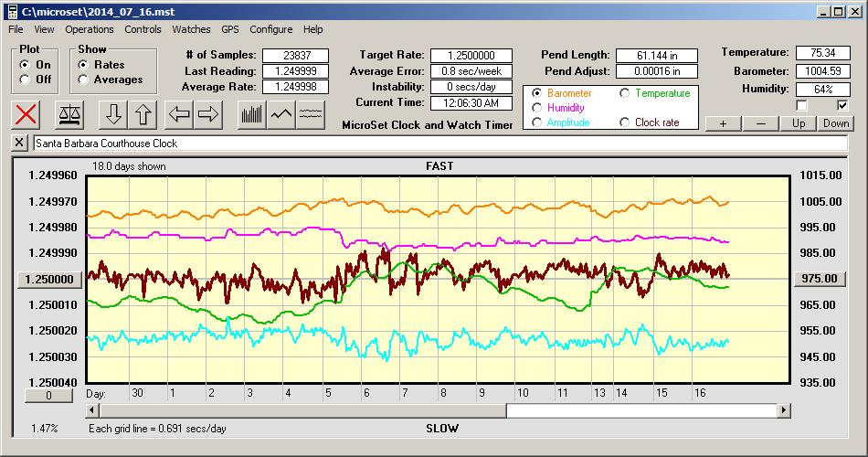Viewport: 868px width, 457px height.
Task: Click the Barometer value 1004.59
Action: click(x=822, y=71)
